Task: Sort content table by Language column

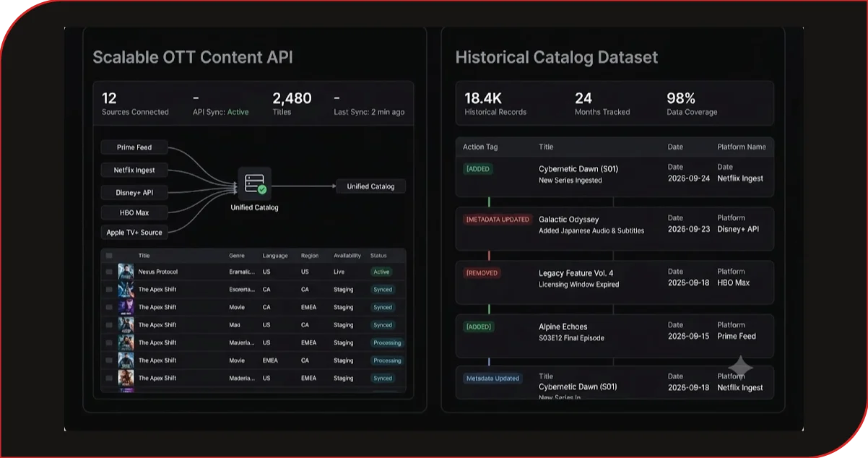Action: click(x=275, y=256)
